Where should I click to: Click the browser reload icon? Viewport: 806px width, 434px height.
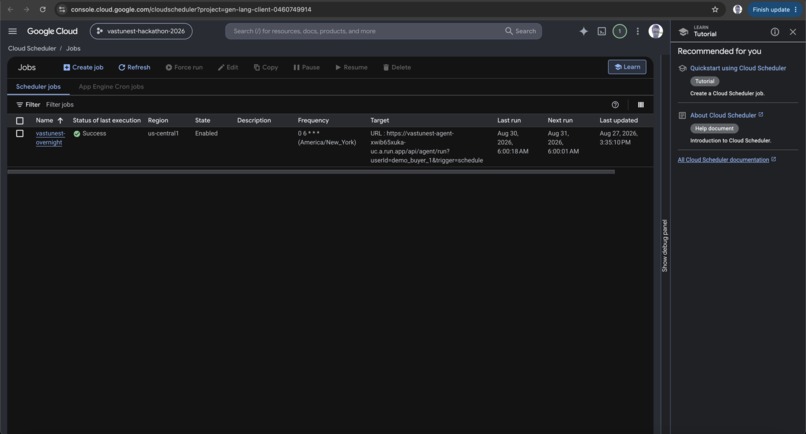tap(43, 9)
